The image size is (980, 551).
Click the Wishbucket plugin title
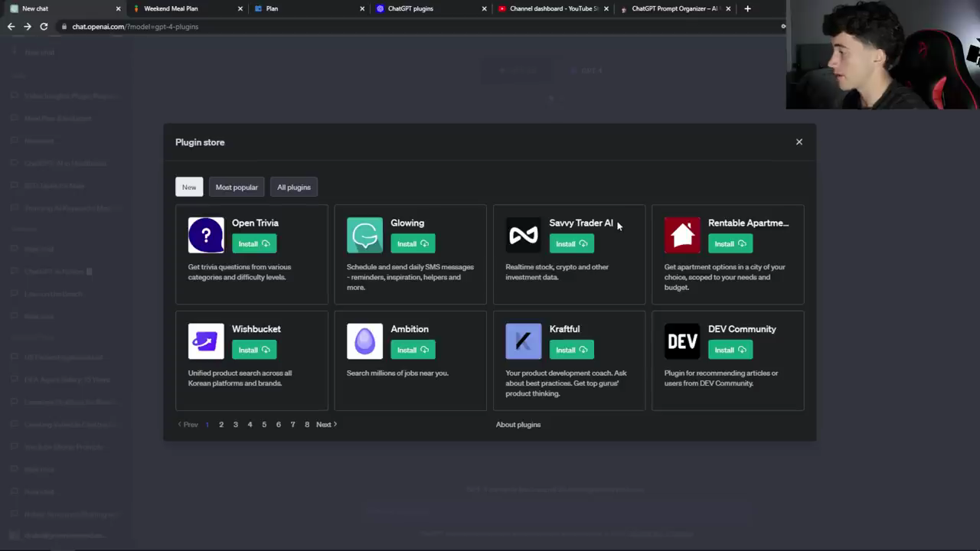(256, 329)
